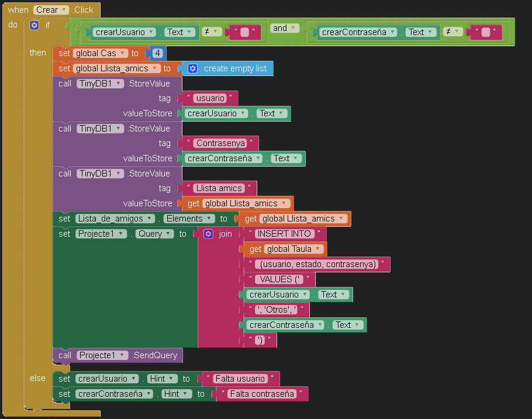Change the Elements property dropdown
The image size is (532, 419).
pos(207,219)
